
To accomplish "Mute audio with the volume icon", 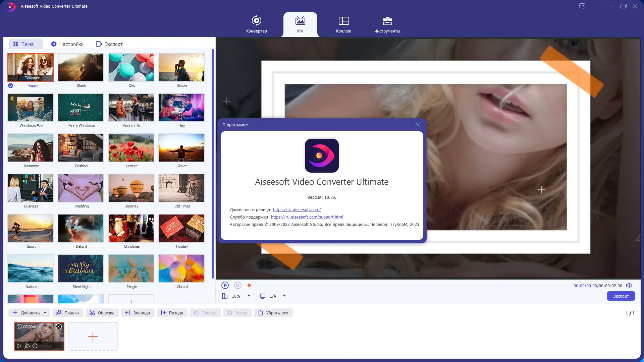I will pos(629,285).
